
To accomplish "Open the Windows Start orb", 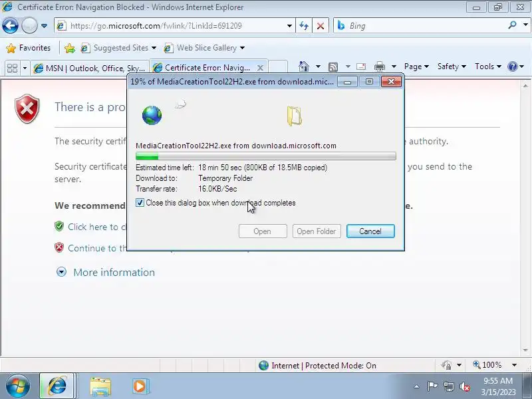I will click(x=17, y=386).
